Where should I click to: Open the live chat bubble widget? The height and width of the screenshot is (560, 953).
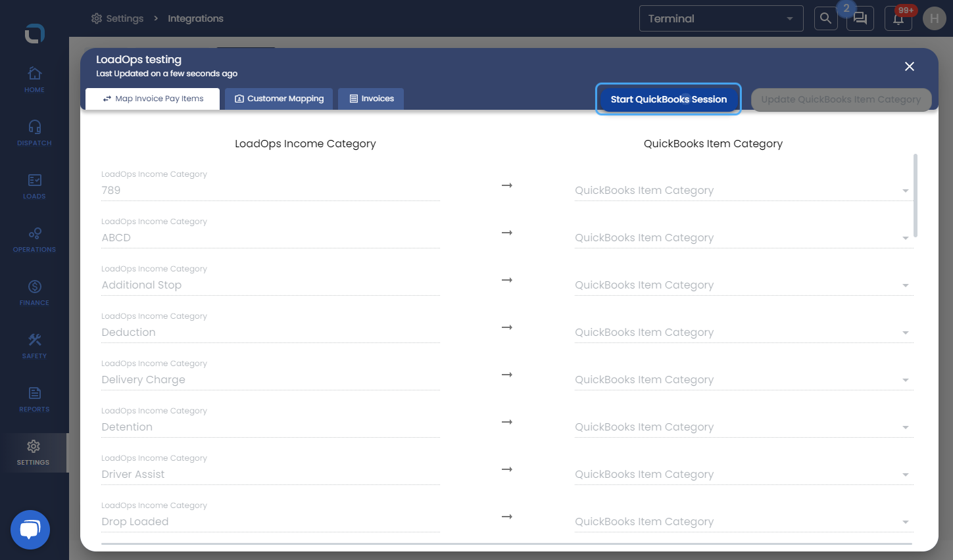(x=30, y=530)
